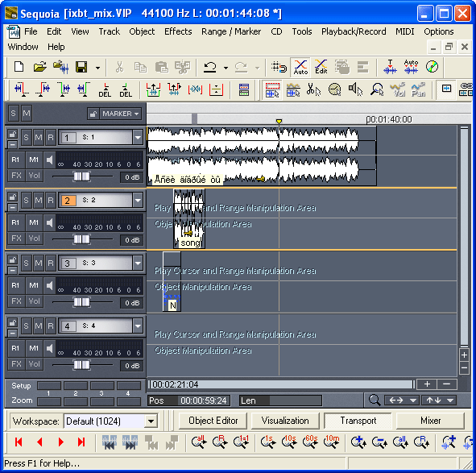Click the first DEL marker icon
476x473 pixels.
coord(105,90)
